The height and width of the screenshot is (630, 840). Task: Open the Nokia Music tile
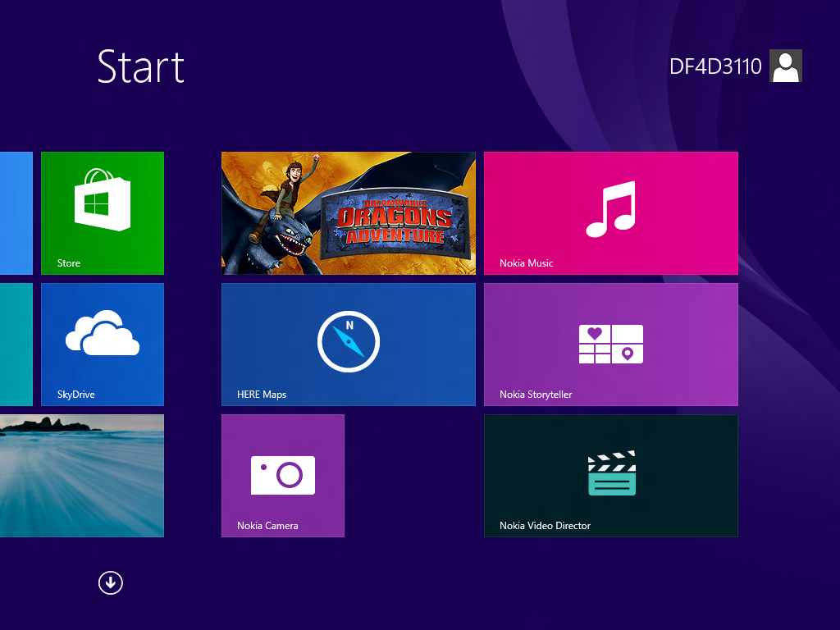(x=610, y=213)
